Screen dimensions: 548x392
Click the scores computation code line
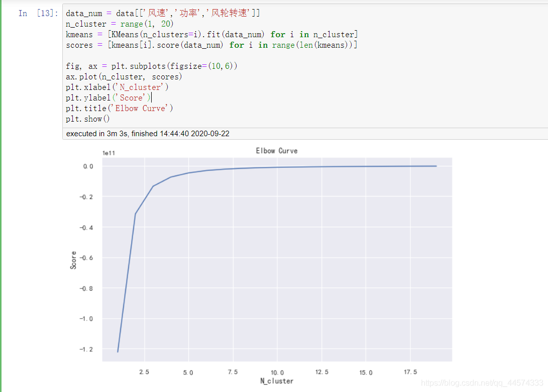click(x=211, y=45)
